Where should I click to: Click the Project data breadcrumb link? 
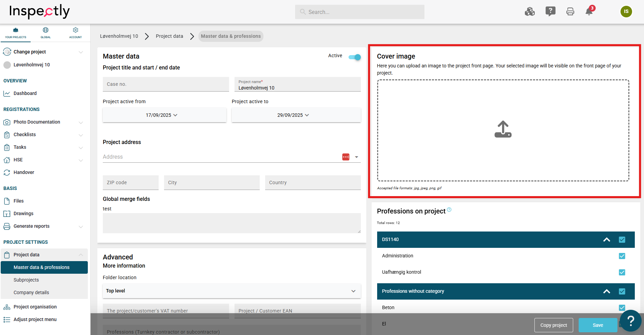tap(169, 36)
